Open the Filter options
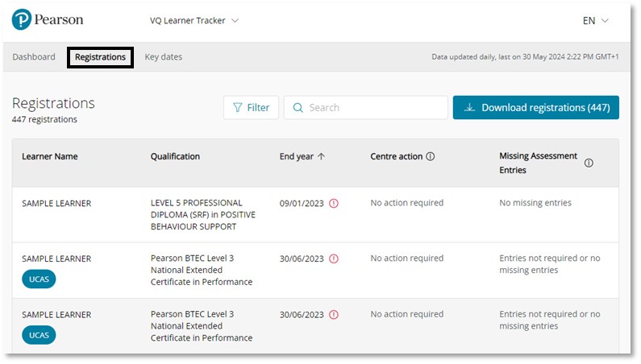This screenshot has height=364, width=641. 251,108
